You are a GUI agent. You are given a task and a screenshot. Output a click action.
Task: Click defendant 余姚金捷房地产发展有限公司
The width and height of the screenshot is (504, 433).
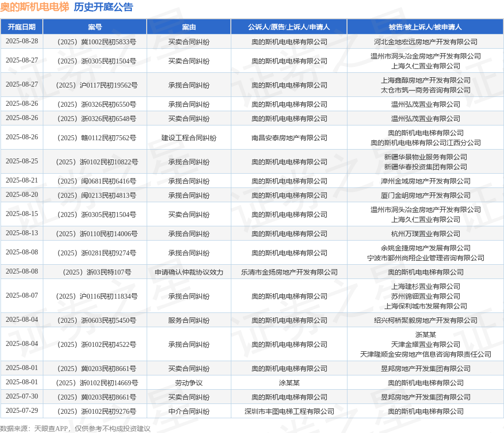[x=426, y=248]
